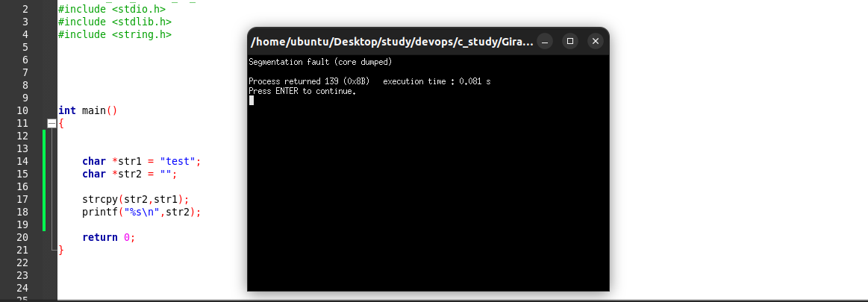The image size is (868, 302).
Task: Click the '#include <stdio.h>' line
Action: pyautogui.click(x=112, y=9)
